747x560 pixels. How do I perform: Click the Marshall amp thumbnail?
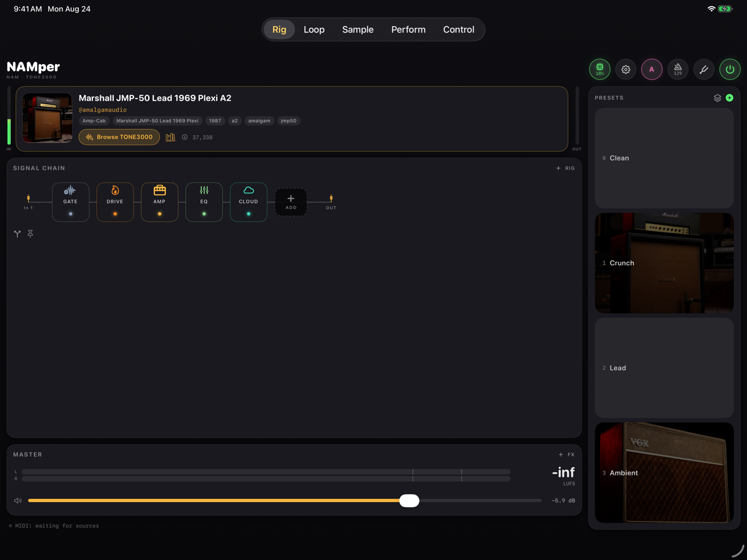tap(47, 118)
